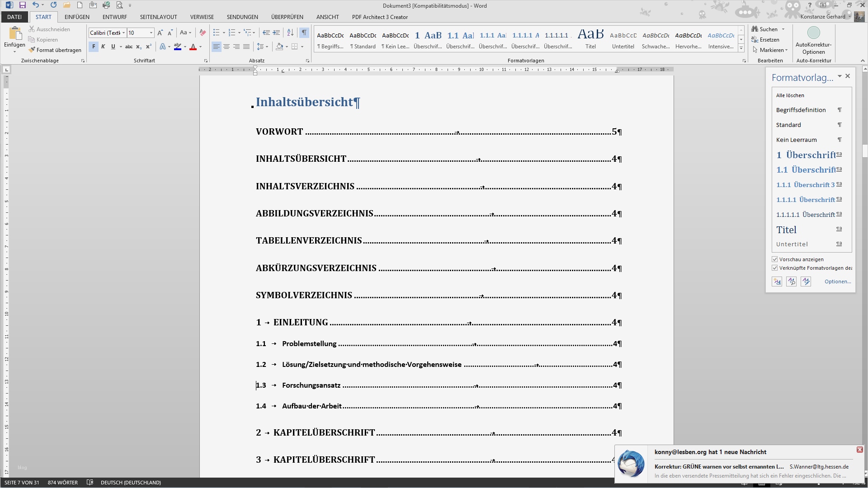The image size is (868, 488).
Task: Activate the subscript tool
Action: [x=139, y=47]
